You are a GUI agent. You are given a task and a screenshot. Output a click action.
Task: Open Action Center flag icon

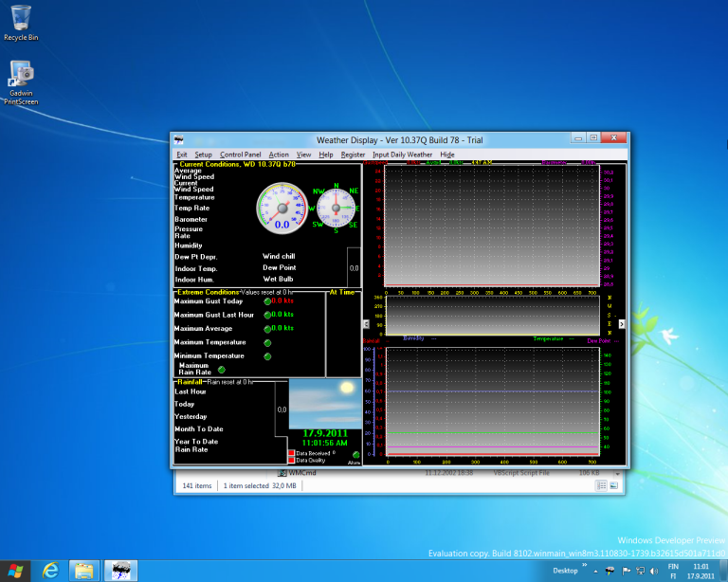click(x=626, y=571)
